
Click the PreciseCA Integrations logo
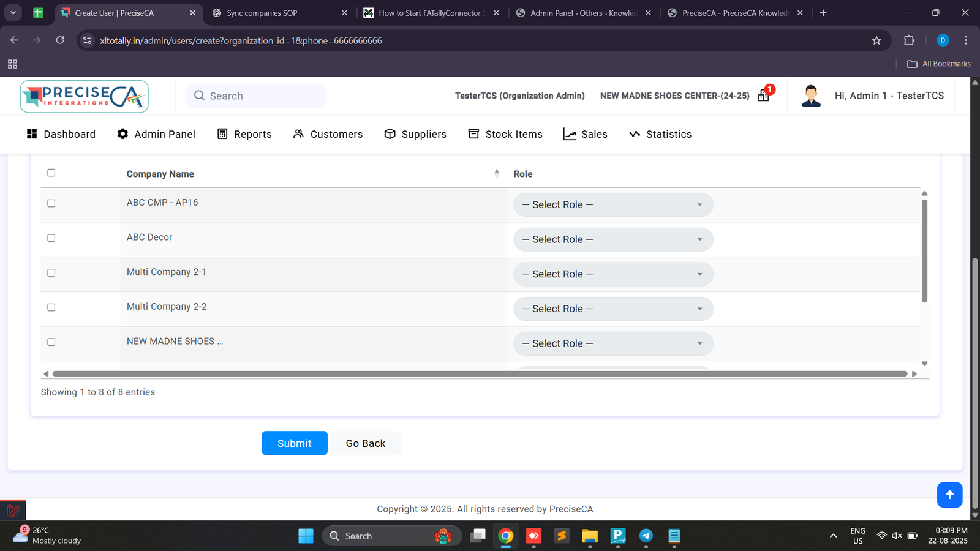pyautogui.click(x=85, y=96)
